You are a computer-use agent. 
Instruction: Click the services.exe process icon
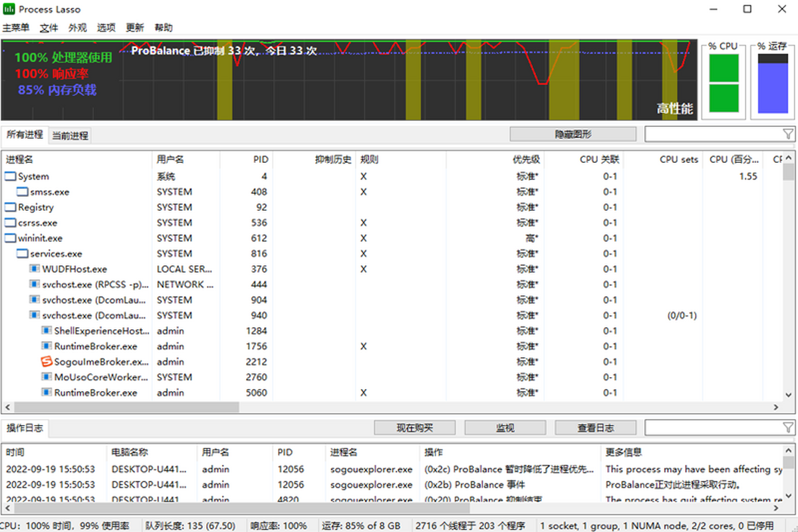[x=23, y=254]
